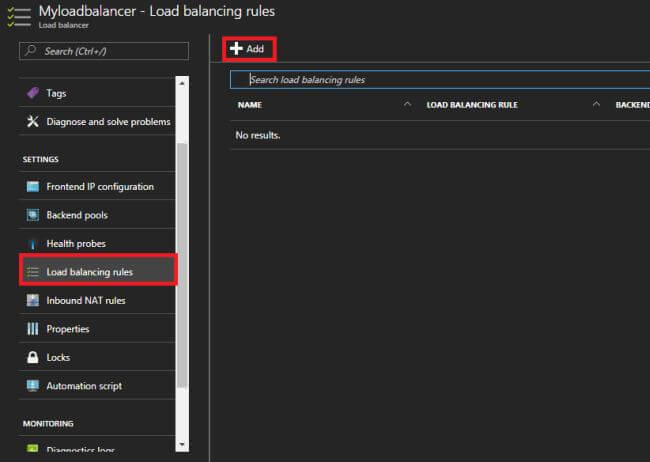The height and width of the screenshot is (462, 650).
Task: Click the Locks padlock icon
Action: click(x=33, y=357)
